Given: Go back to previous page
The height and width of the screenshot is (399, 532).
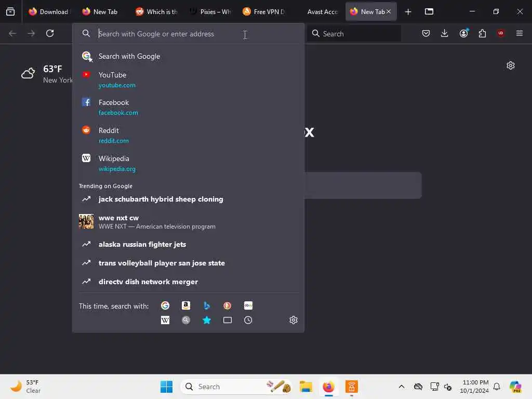Looking at the screenshot, I should click(x=12, y=33).
